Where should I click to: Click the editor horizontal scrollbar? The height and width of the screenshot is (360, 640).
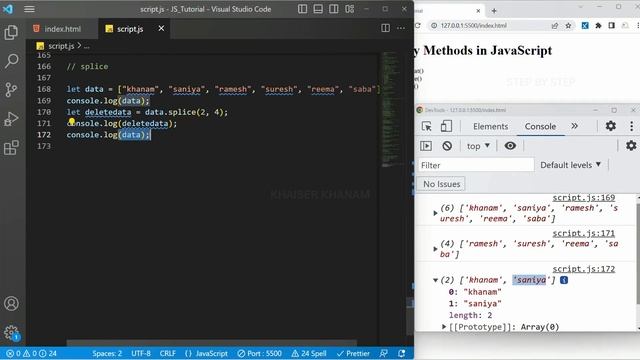pyautogui.click(x=211, y=342)
